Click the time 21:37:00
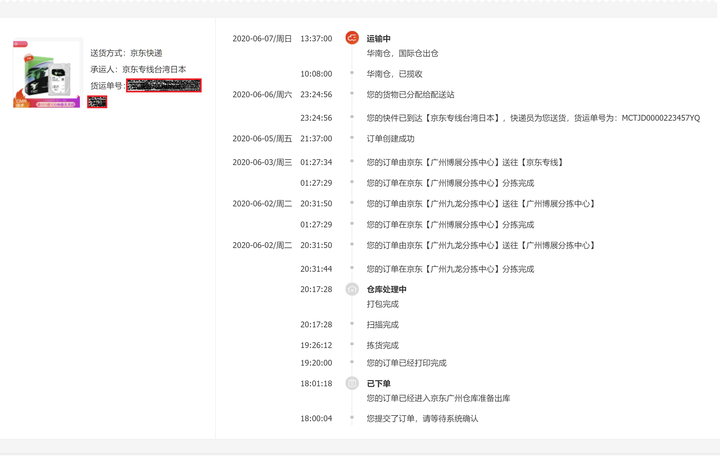Image resolution: width=720 pixels, height=458 pixels. (x=316, y=139)
